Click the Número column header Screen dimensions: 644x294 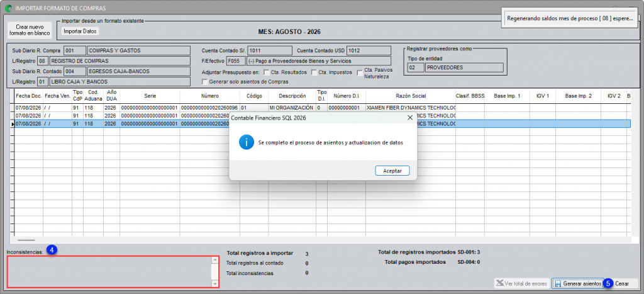pyautogui.click(x=209, y=96)
